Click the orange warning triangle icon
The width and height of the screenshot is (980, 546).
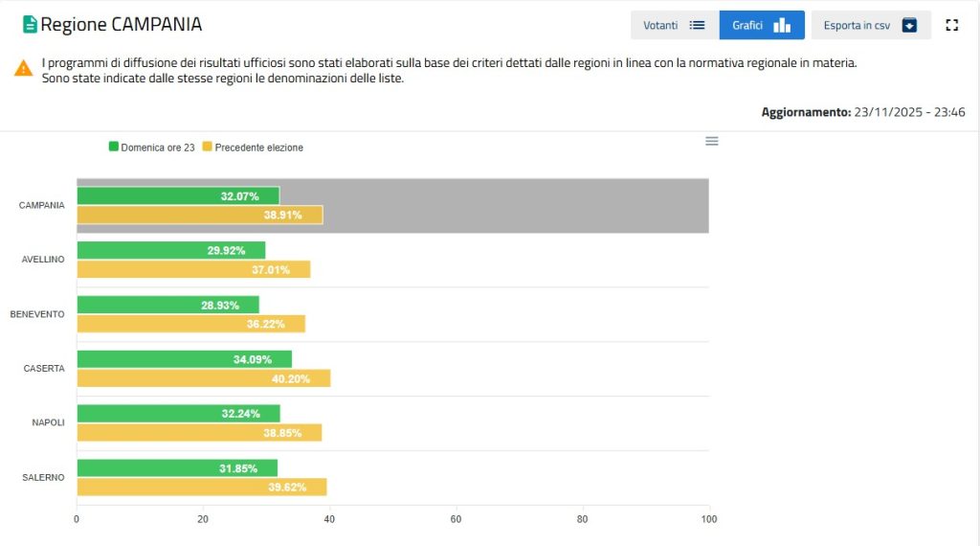pos(24,68)
